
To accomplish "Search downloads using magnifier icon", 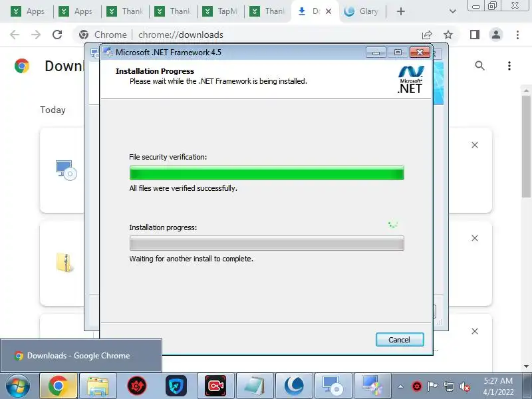I will pyautogui.click(x=479, y=66).
